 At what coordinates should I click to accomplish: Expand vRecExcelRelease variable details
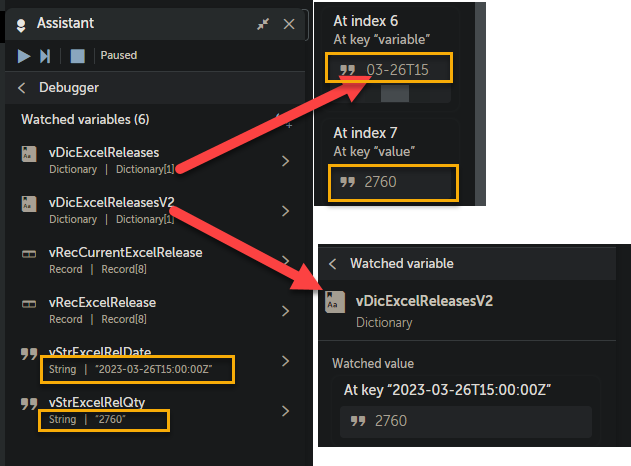point(285,311)
